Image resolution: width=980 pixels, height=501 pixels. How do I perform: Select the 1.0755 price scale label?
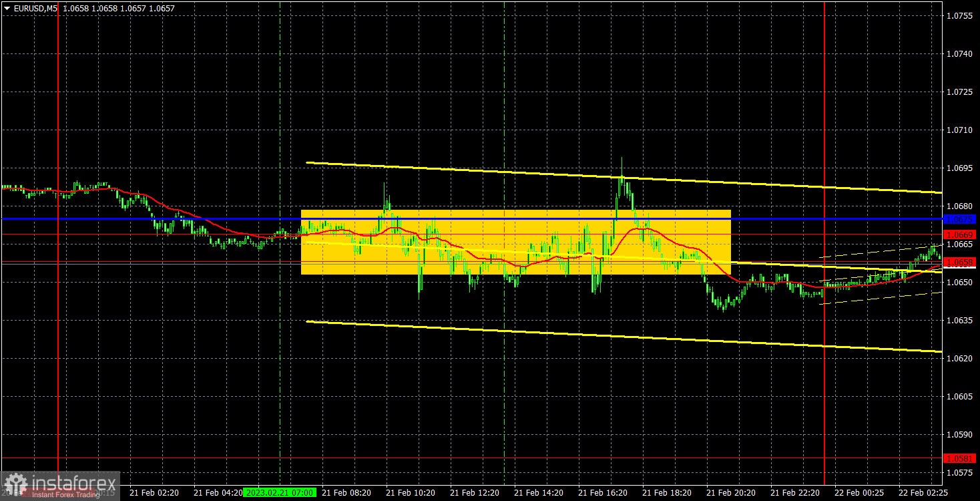[959, 15]
